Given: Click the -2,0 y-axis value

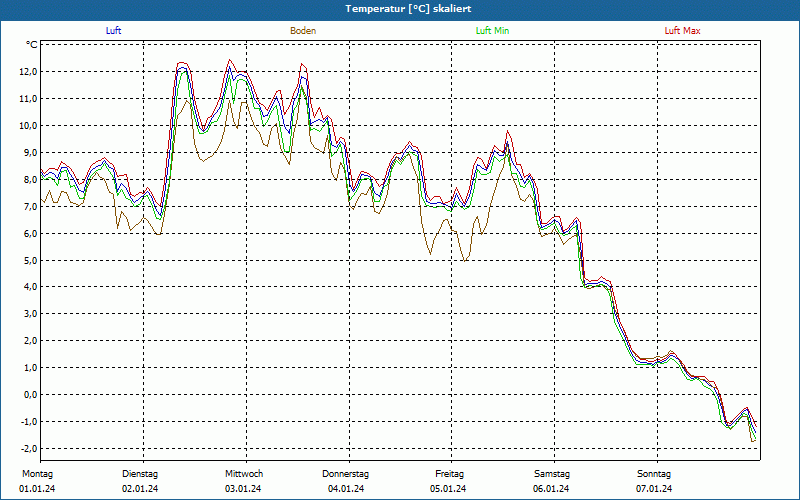Looking at the screenshot, I should coord(29,449).
